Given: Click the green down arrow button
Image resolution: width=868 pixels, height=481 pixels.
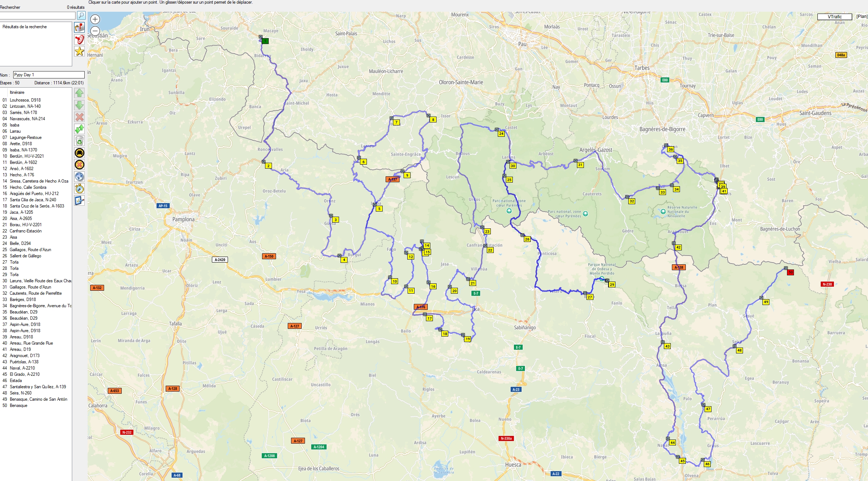Looking at the screenshot, I should (x=80, y=105).
